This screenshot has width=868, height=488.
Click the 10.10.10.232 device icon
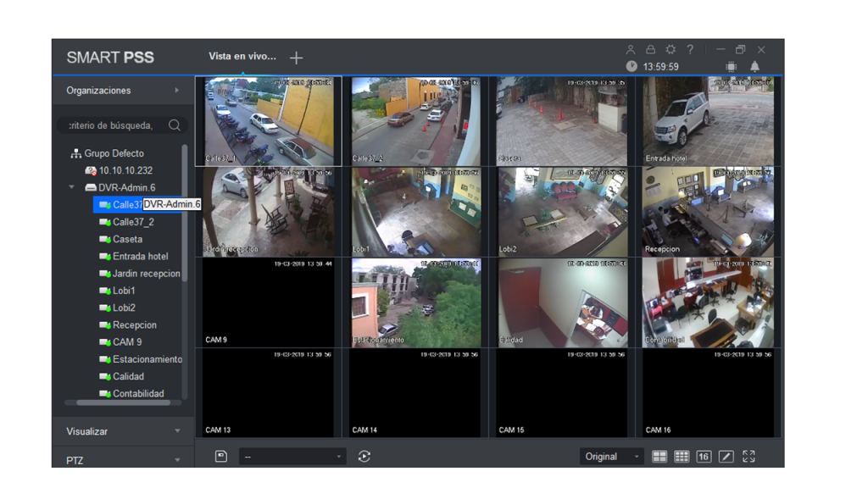(91, 170)
